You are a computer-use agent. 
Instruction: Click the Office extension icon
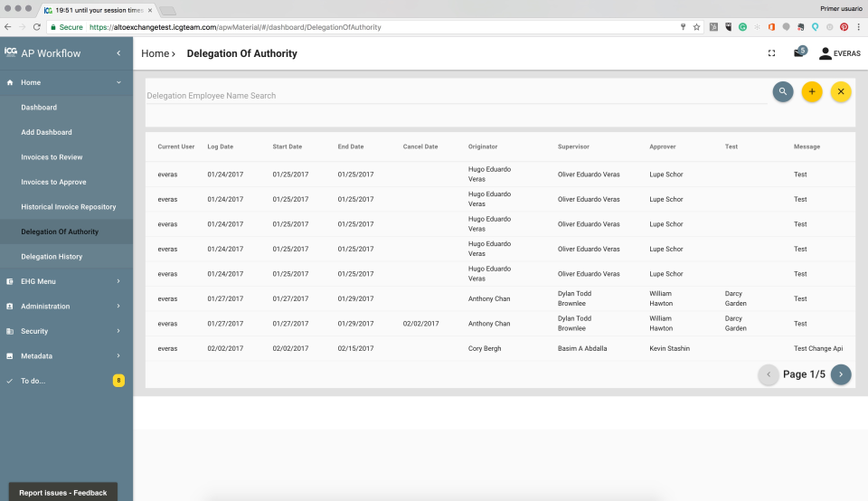pos(771,26)
